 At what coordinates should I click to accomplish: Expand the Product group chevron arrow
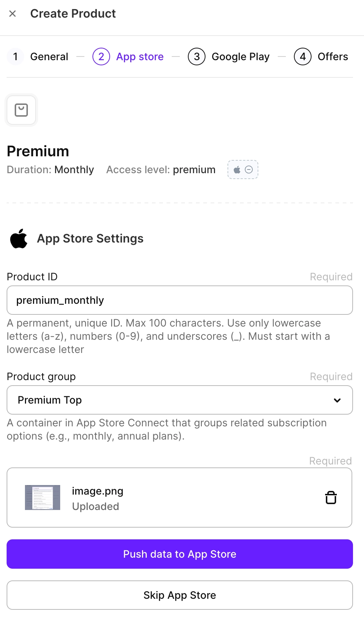click(337, 400)
